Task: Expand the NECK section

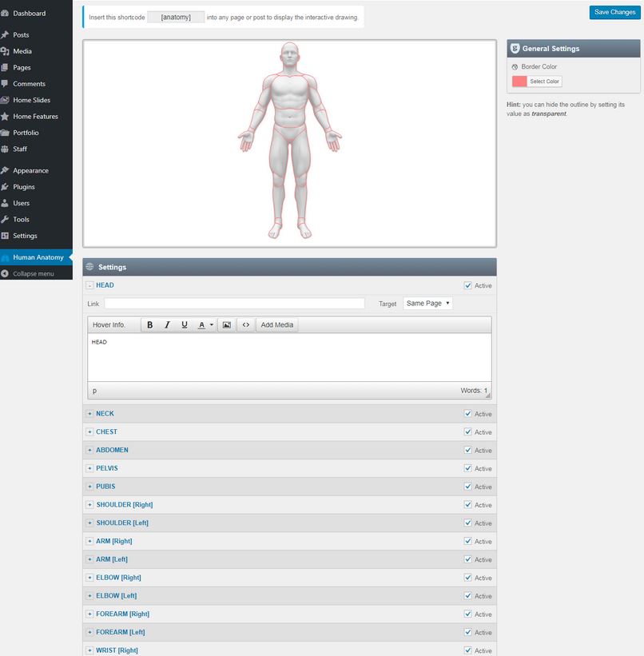Action: point(89,413)
